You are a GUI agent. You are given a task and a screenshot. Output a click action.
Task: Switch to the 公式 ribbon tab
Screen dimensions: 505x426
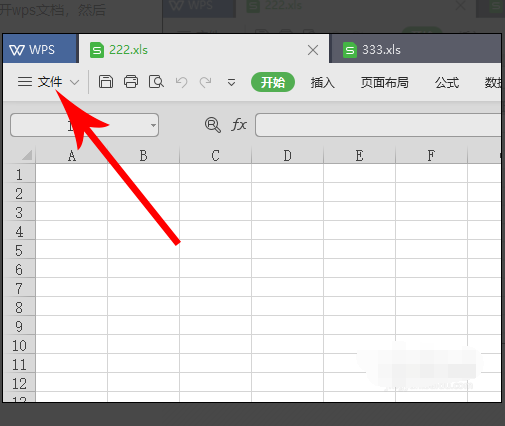point(447,82)
